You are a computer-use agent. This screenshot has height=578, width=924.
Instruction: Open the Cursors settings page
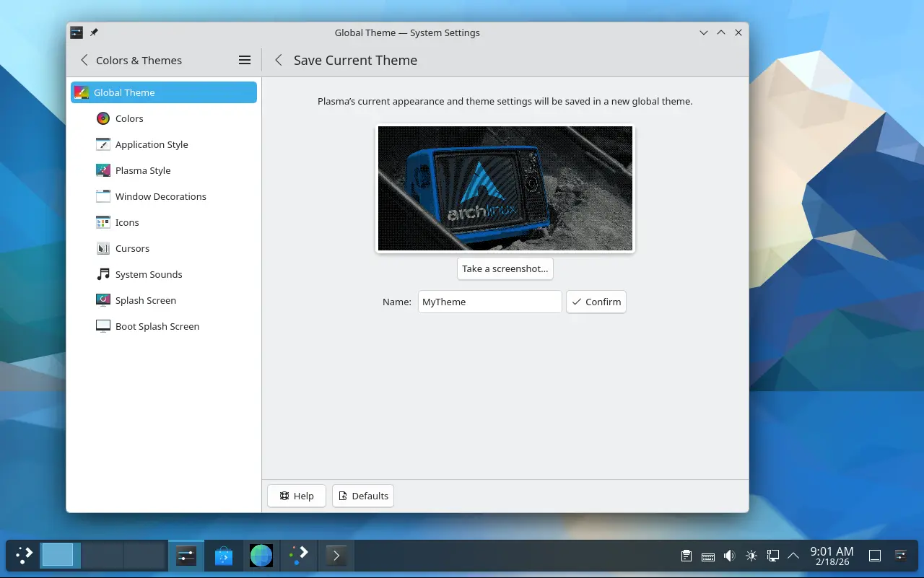tap(132, 248)
